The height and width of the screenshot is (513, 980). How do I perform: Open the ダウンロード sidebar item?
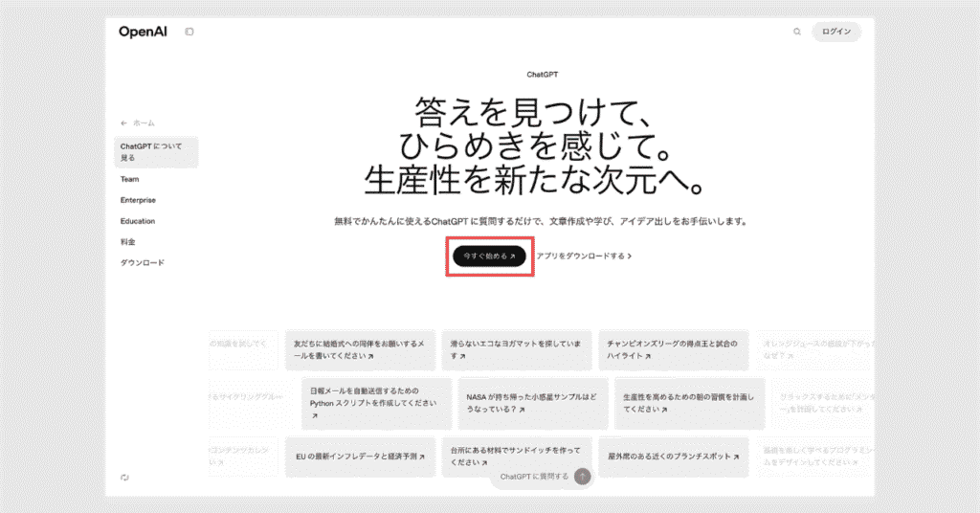pos(143,263)
